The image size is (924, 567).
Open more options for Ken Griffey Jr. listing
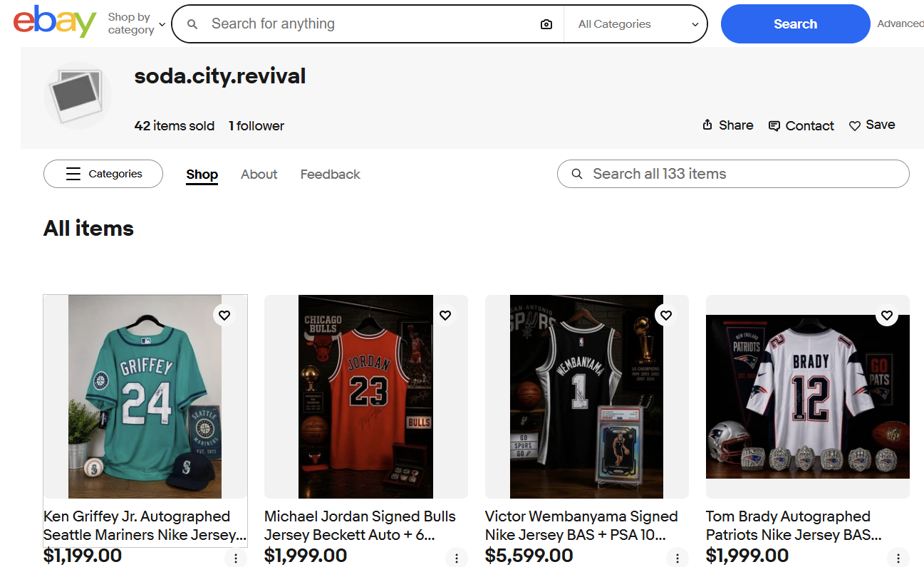pos(236,558)
